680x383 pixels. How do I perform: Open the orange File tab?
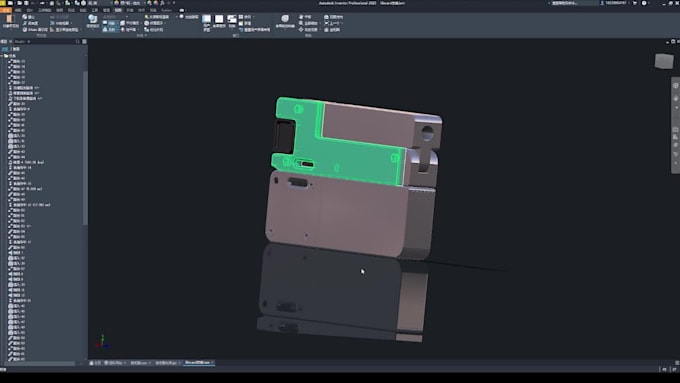click(6, 10)
